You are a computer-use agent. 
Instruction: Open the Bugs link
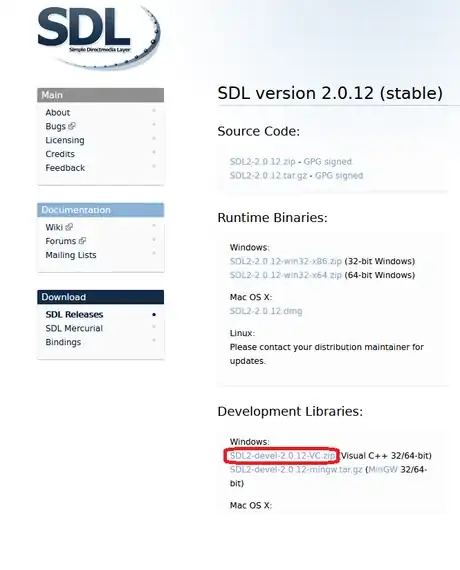click(56, 126)
